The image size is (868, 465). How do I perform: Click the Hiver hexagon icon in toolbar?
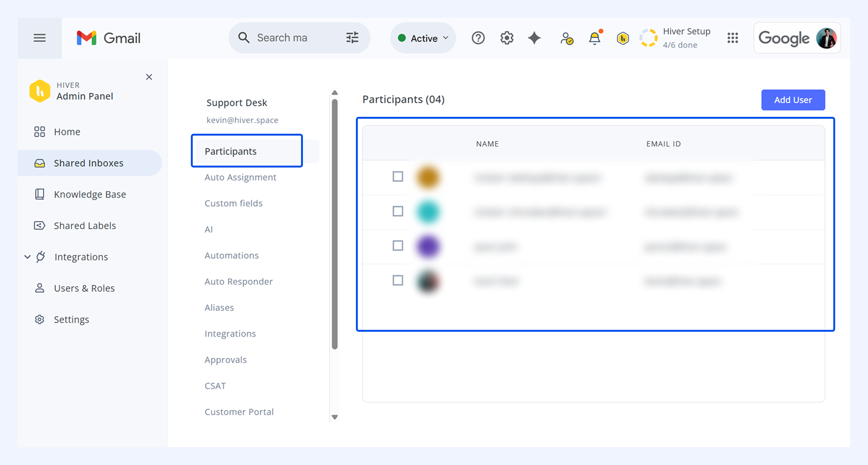coord(623,38)
